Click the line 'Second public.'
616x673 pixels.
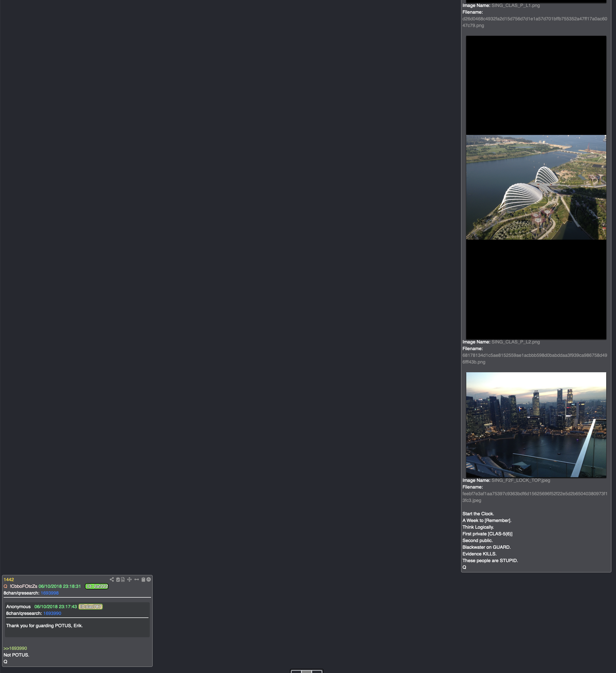pyautogui.click(x=478, y=541)
